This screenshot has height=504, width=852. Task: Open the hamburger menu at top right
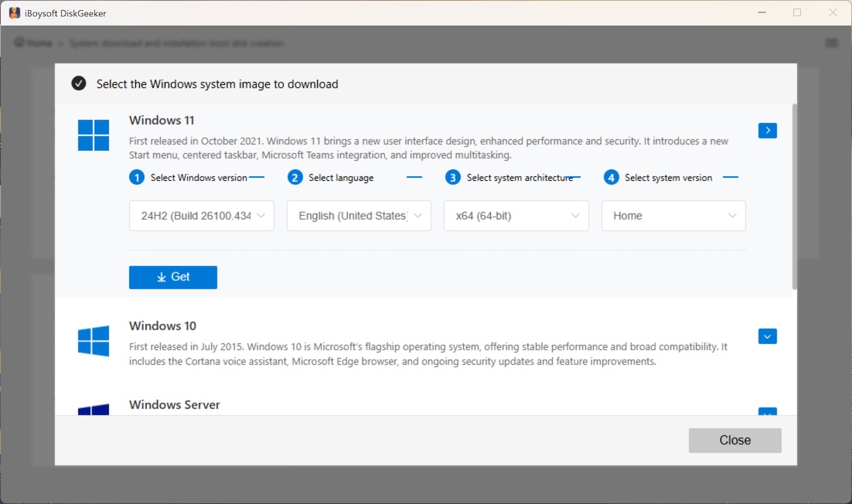pos(833,43)
